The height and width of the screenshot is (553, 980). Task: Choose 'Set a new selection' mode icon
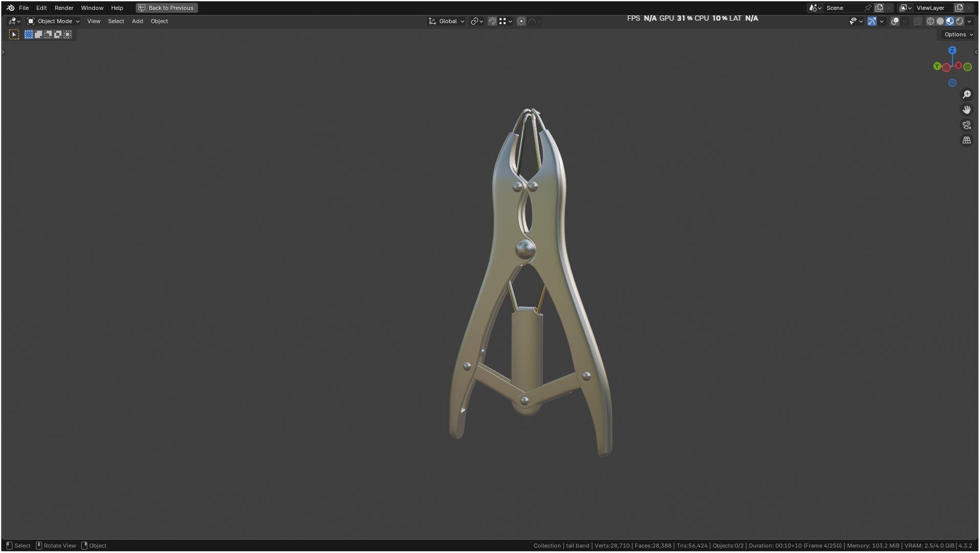tap(29, 34)
